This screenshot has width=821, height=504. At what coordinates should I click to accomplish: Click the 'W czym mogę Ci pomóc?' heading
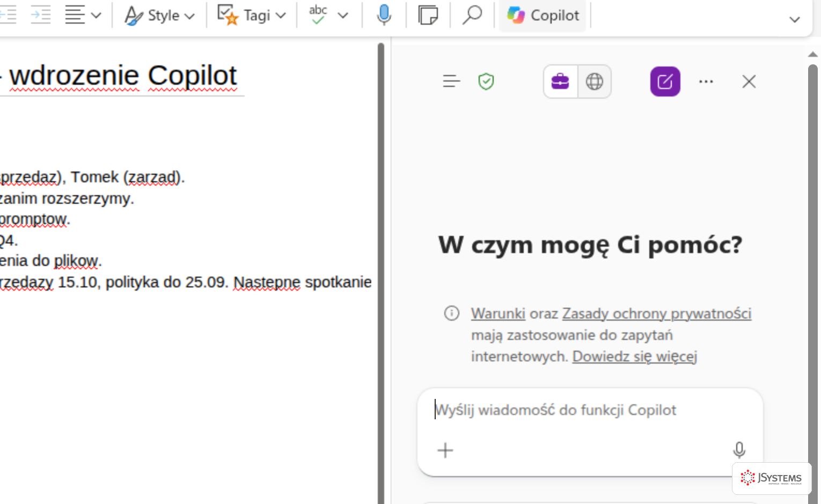click(x=590, y=245)
